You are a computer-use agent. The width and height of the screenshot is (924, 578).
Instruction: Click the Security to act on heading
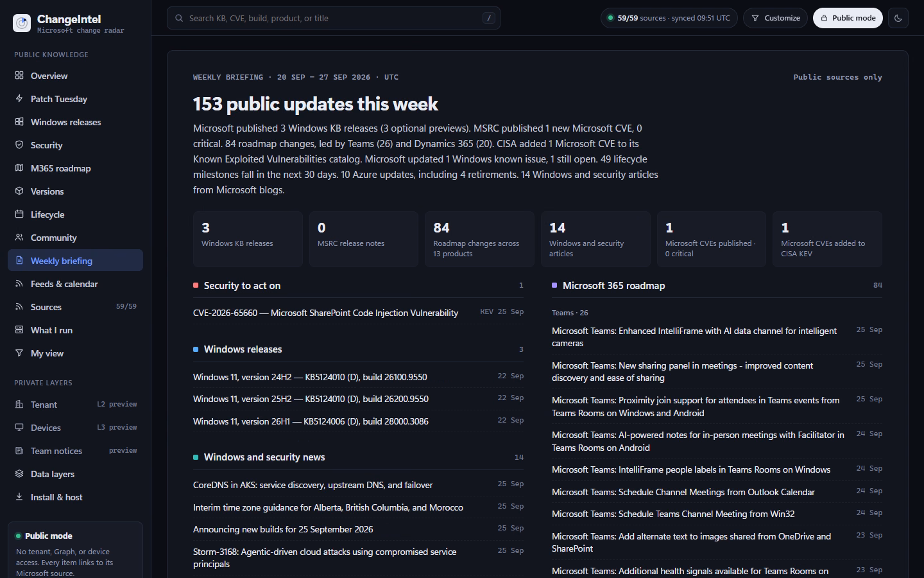coord(242,286)
